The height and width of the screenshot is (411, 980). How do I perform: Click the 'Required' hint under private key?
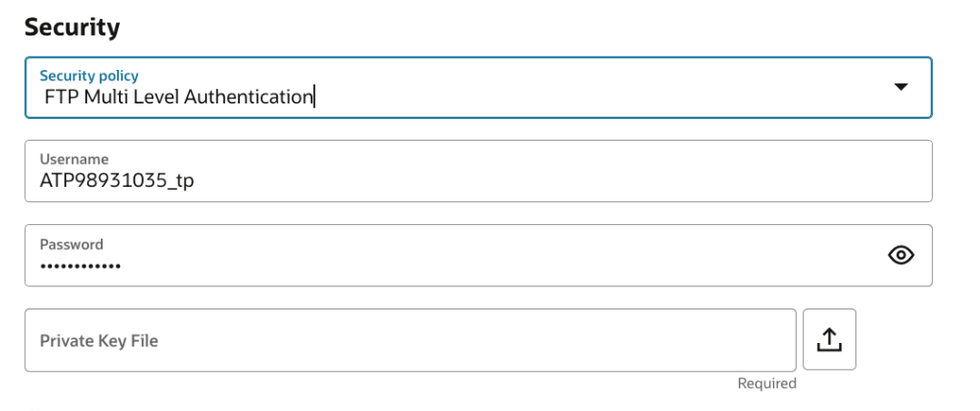pyautogui.click(x=766, y=383)
